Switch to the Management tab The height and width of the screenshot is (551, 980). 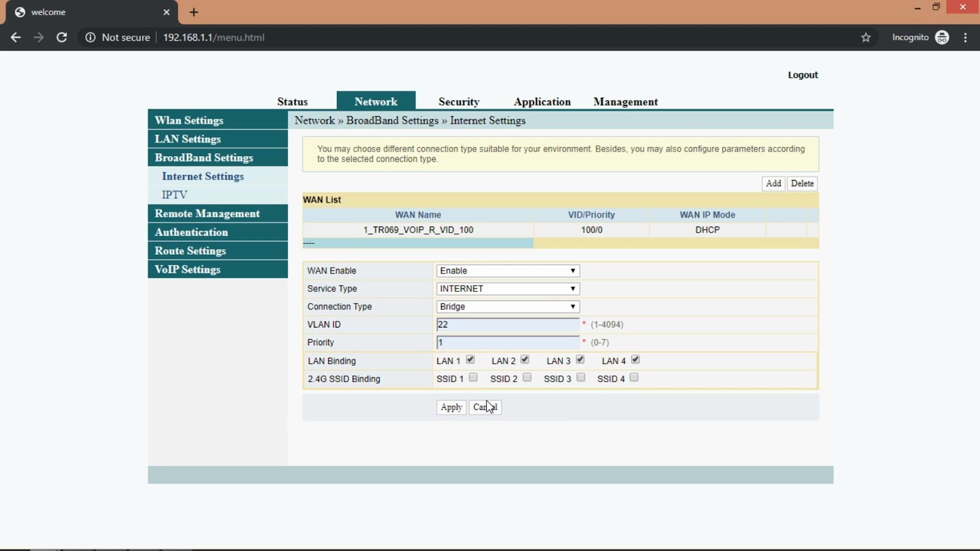(x=625, y=102)
